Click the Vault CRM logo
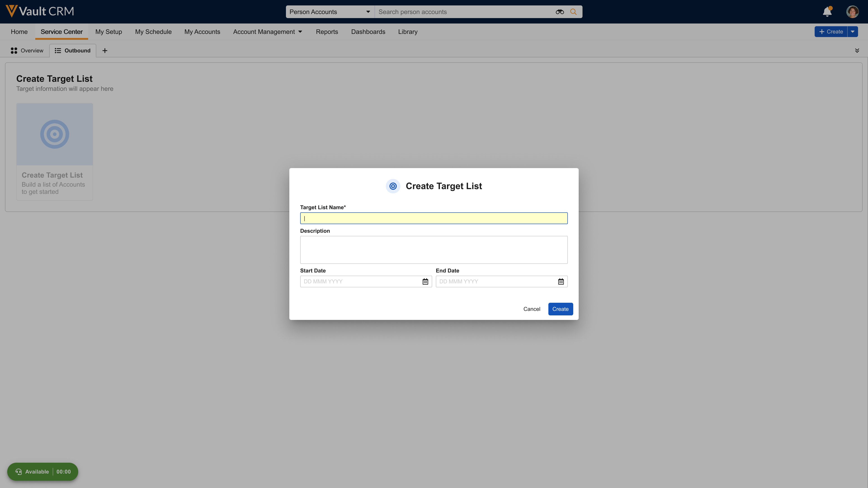This screenshot has width=868, height=488. click(x=40, y=11)
